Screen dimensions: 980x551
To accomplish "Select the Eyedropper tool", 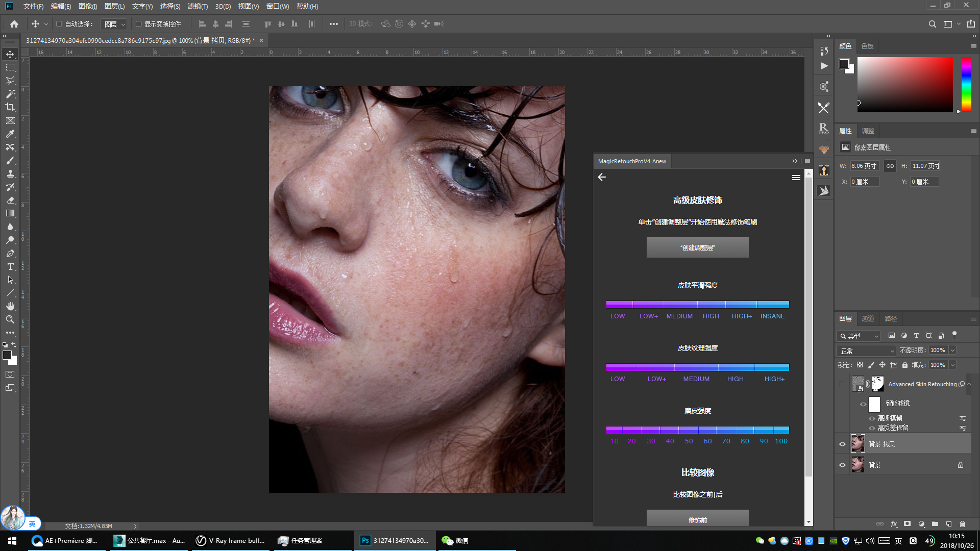I will 10,134.
